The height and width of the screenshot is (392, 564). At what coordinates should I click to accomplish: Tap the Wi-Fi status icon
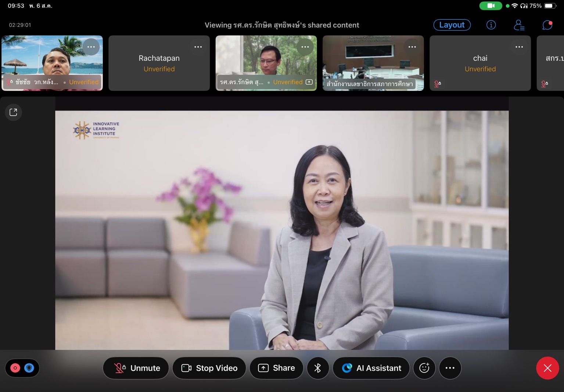514,6
